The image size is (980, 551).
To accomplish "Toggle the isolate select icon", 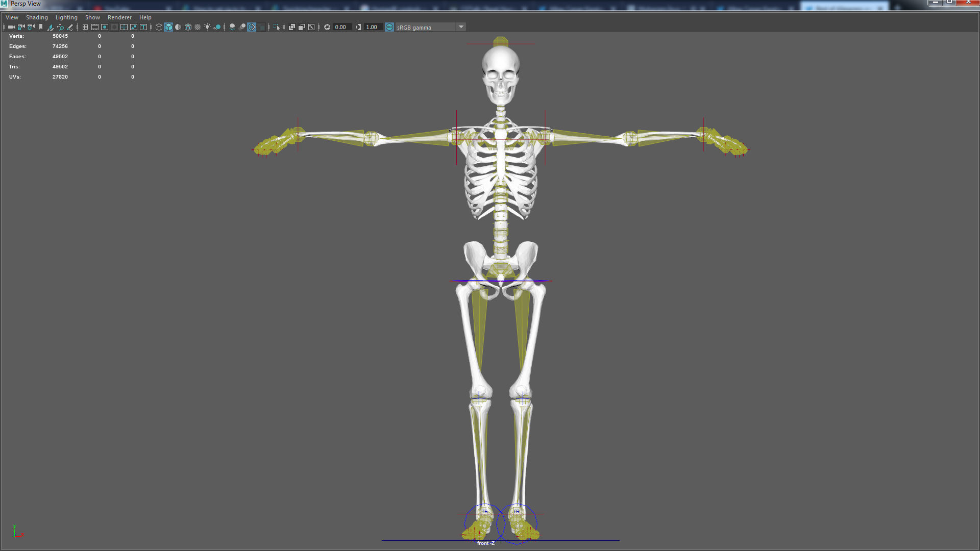I will click(x=276, y=27).
